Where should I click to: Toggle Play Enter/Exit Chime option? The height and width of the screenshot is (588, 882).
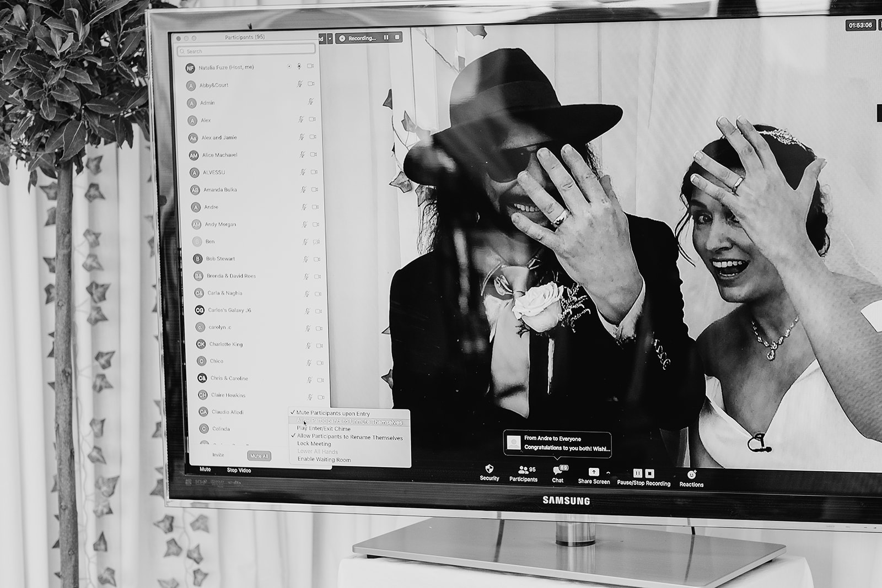pyautogui.click(x=324, y=428)
